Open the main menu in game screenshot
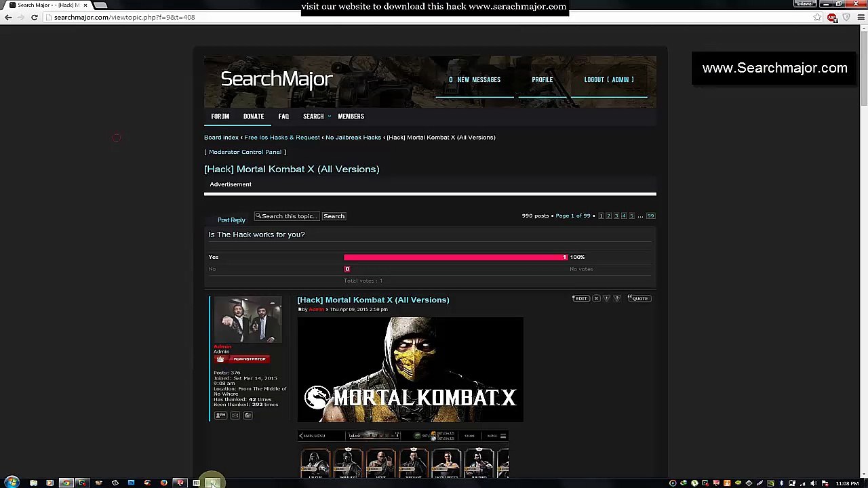 pyautogui.click(x=313, y=436)
